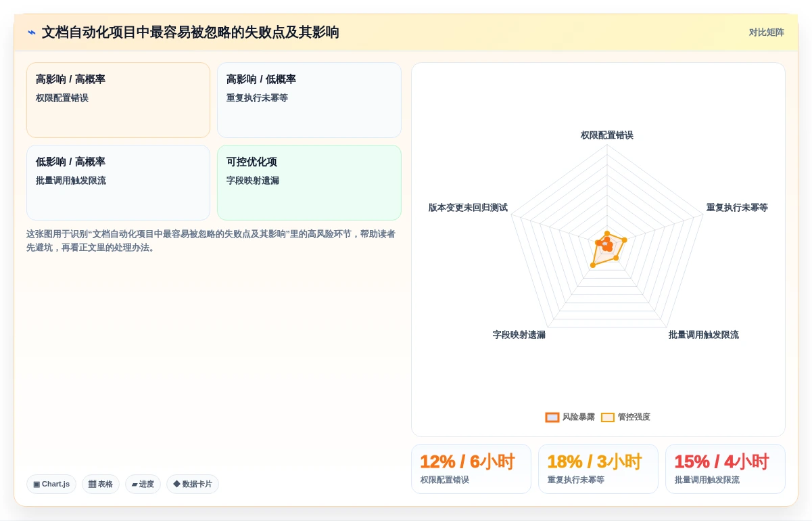This screenshot has height=521, width=812.
Task: Click the Chart.js tag chip
Action: pos(51,484)
